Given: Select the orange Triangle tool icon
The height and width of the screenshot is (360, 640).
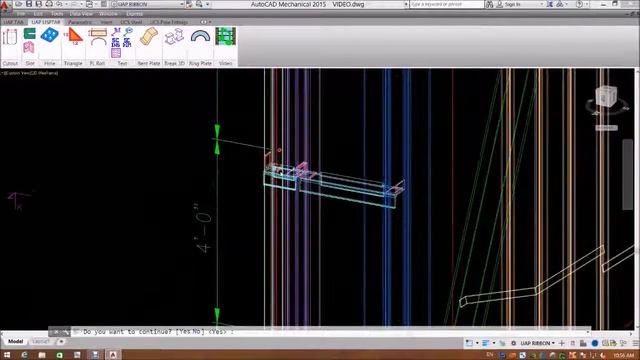Looking at the screenshot, I should point(75,36).
